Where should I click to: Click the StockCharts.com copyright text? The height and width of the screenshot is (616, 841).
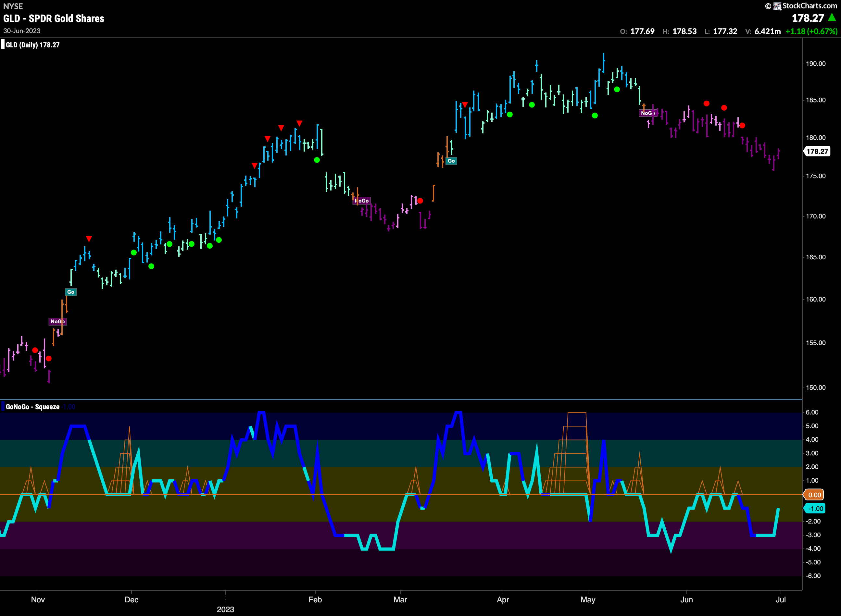810,6
